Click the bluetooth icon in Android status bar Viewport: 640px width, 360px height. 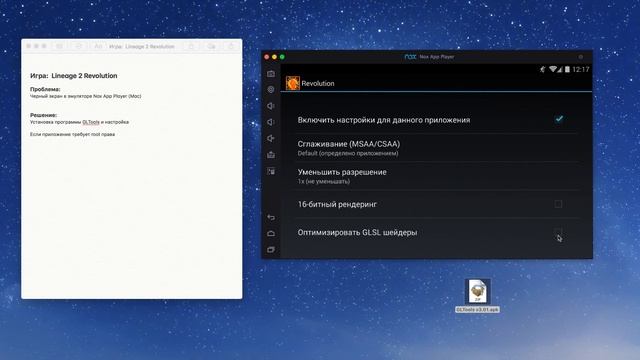(x=542, y=69)
